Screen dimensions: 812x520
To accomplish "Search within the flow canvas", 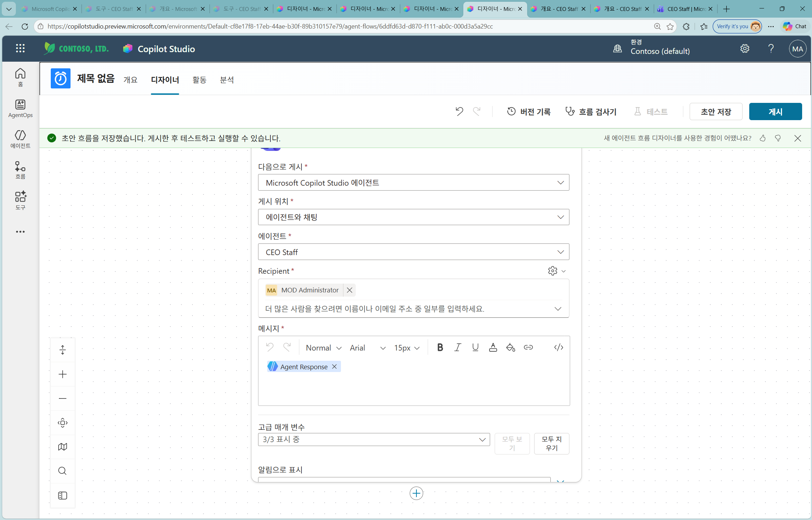I will pos(63,471).
